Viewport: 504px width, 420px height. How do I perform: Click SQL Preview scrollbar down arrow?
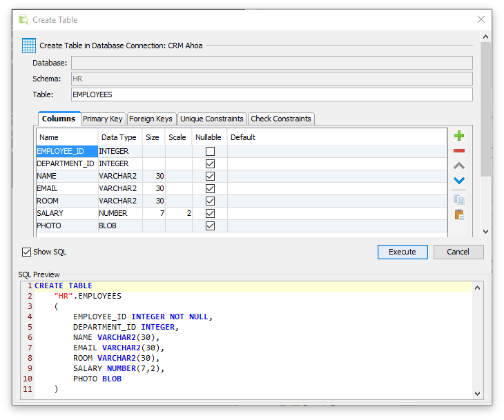[477, 394]
